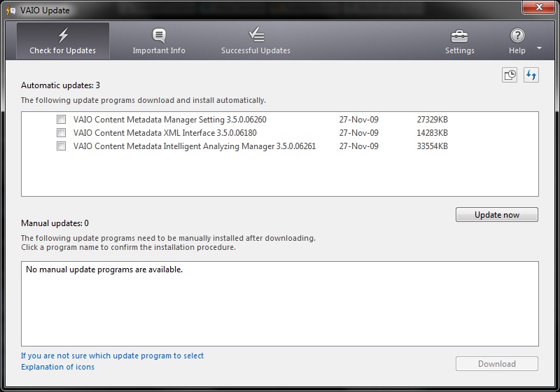Click the 14283KB size value
The height and width of the screenshot is (392, 560).
click(x=432, y=133)
